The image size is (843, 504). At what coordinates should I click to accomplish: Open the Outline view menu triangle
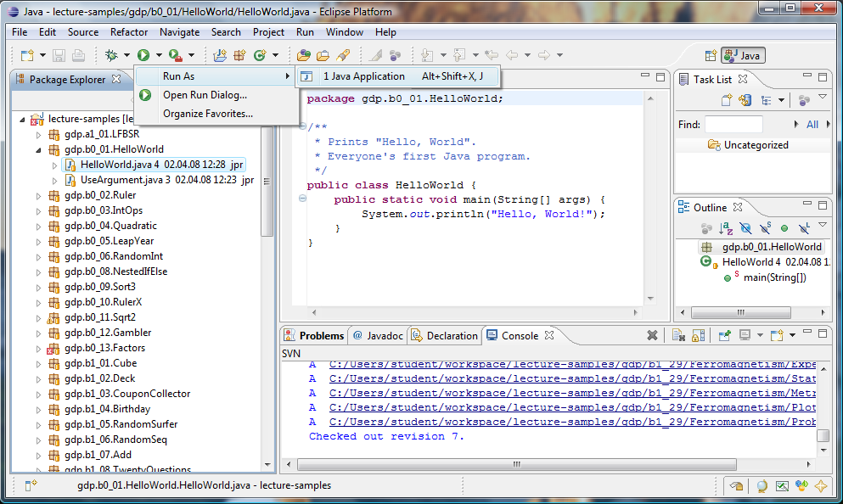pos(823,225)
